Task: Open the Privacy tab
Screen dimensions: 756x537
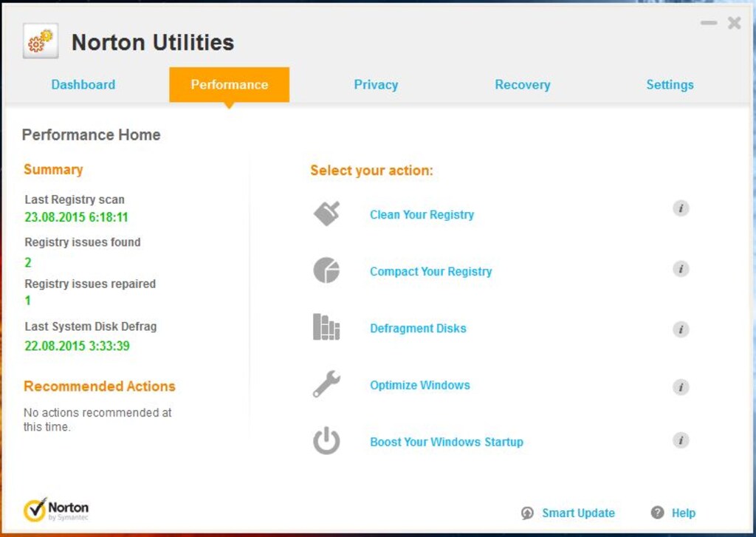Action: click(x=376, y=85)
